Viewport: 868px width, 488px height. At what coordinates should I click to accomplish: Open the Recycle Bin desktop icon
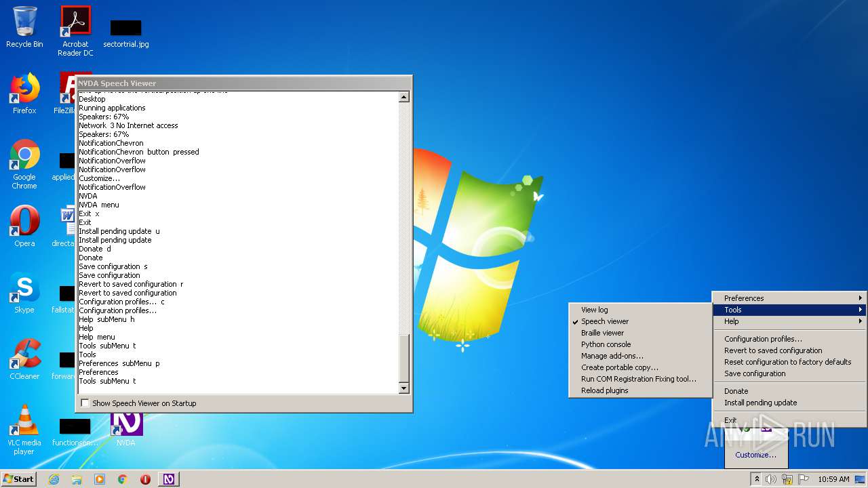point(24,27)
